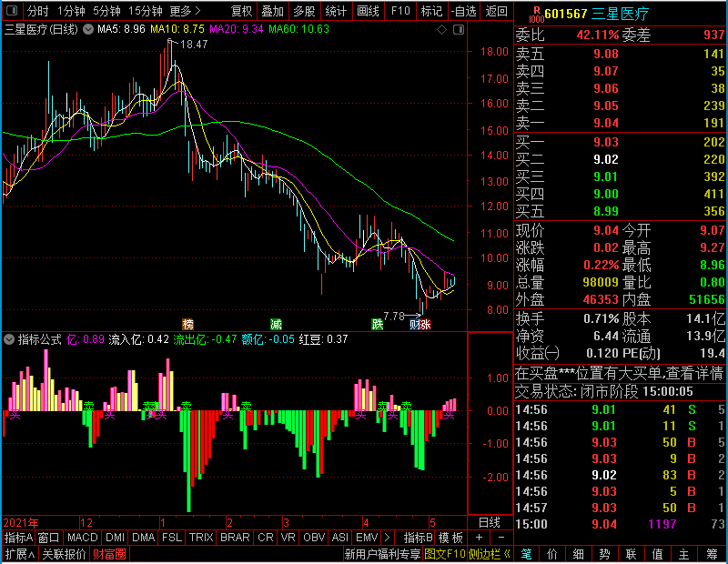Switch sub-chart to VR indicator
Screen dimensions: 728x564
[x=288, y=538]
